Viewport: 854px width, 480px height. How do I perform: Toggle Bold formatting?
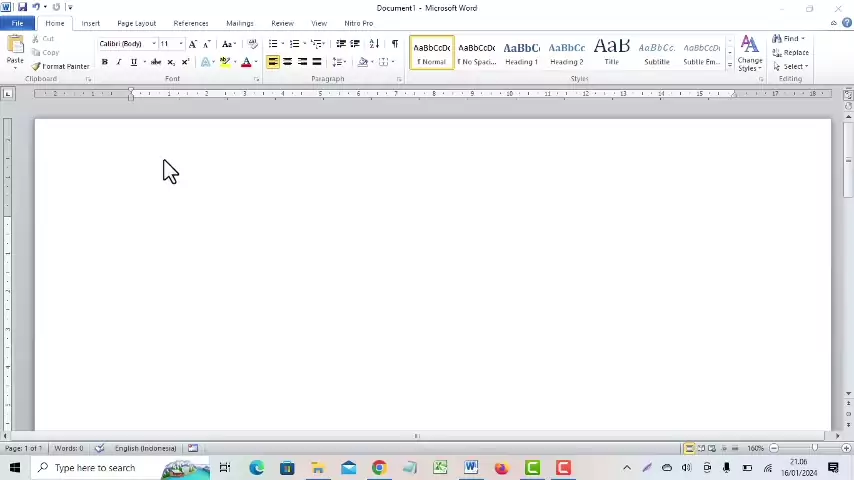pyautogui.click(x=104, y=62)
